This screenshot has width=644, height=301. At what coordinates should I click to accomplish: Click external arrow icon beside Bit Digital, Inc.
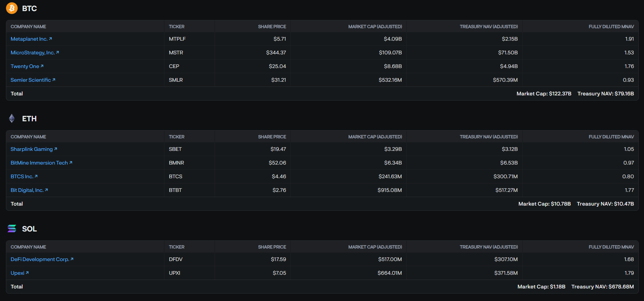point(46,190)
